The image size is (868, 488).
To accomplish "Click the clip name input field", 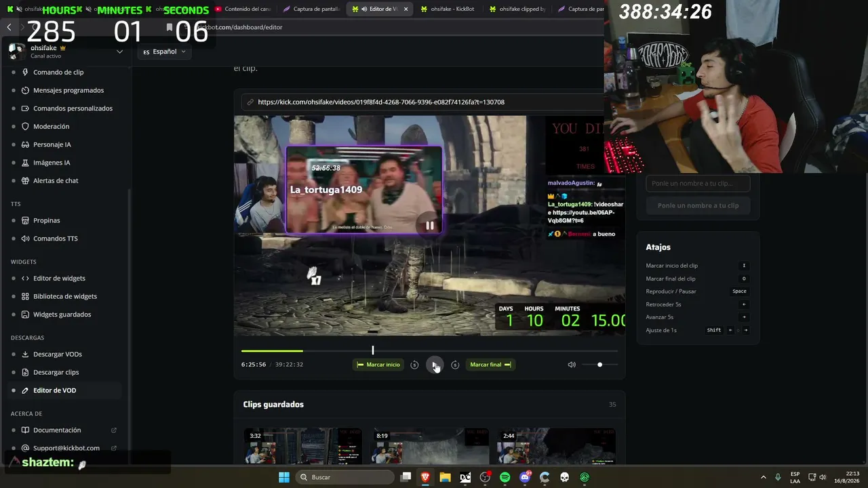I will coord(698,184).
